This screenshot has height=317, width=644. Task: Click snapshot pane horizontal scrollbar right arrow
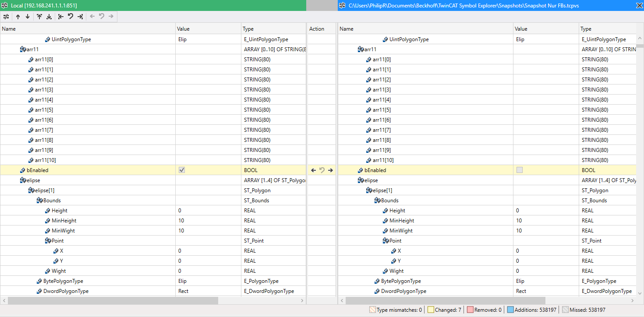click(x=633, y=301)
